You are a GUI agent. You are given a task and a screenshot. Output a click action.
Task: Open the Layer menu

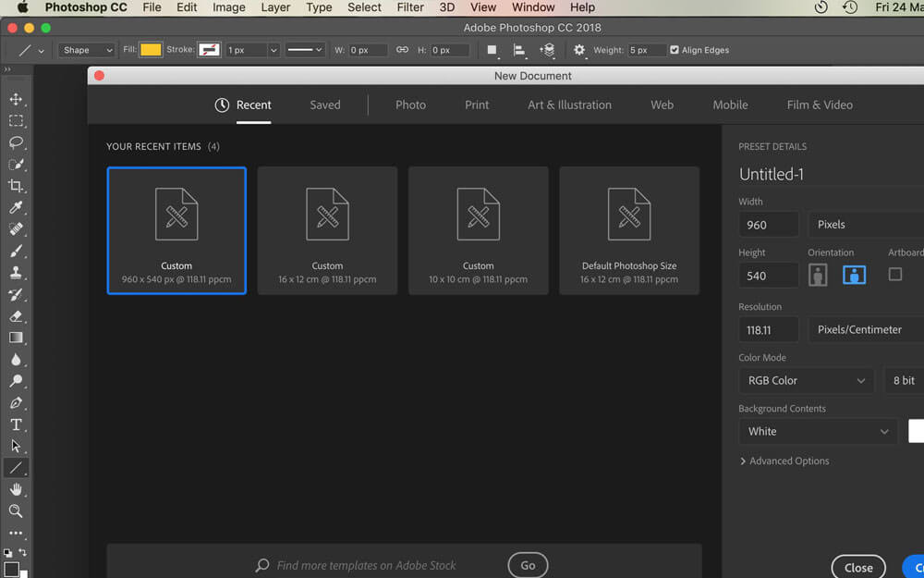point(275,7)
